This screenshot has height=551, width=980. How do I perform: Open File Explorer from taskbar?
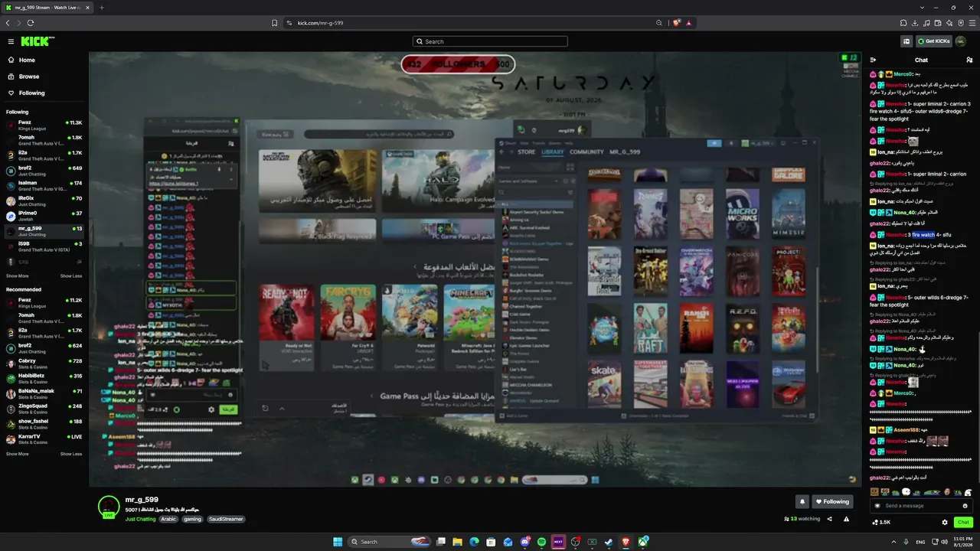(457, 542)
